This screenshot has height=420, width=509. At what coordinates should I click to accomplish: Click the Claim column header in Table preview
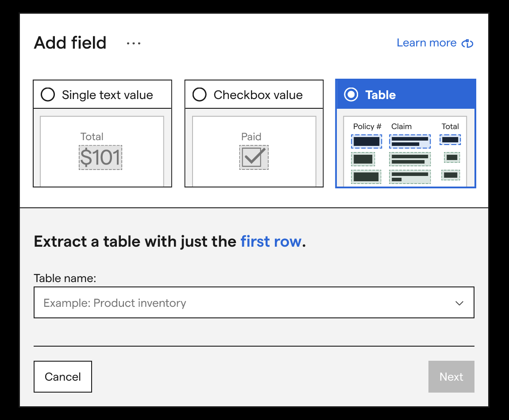click(402, 126)
